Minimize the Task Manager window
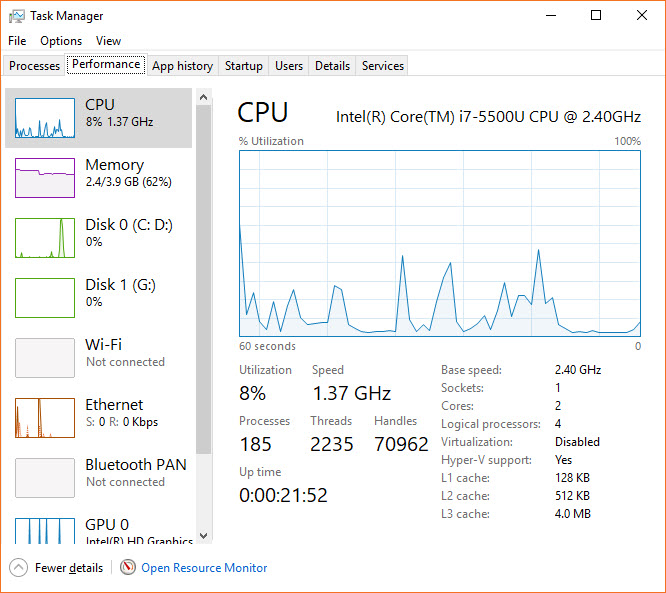666x593 pixels. tap(551, 16)
